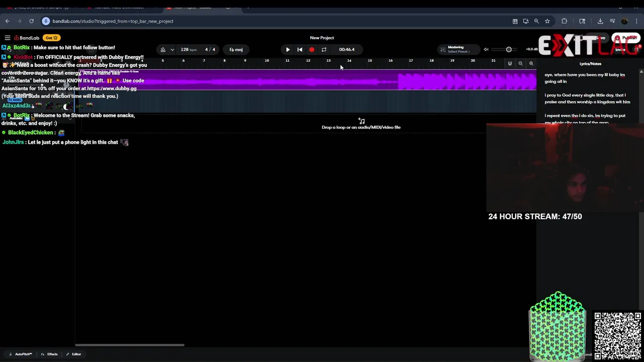Click bar 20 on the timeline ruler

pos(473,61)
